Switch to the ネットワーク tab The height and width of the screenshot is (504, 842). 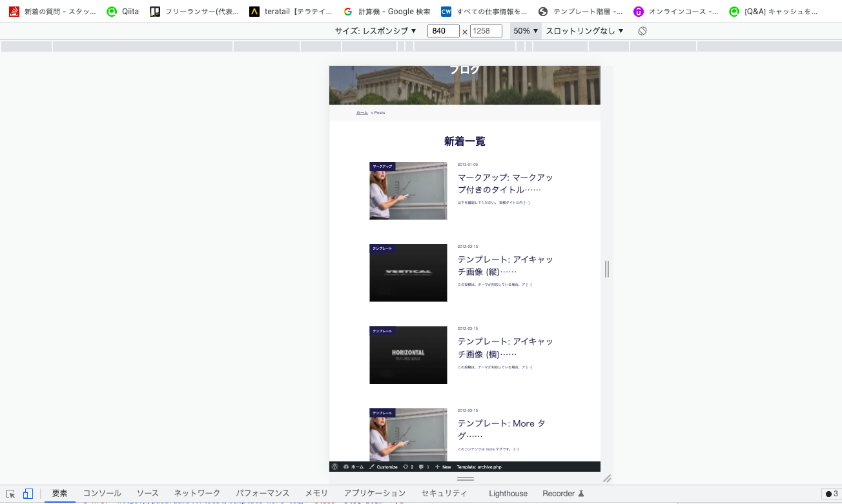pos(196,493)
